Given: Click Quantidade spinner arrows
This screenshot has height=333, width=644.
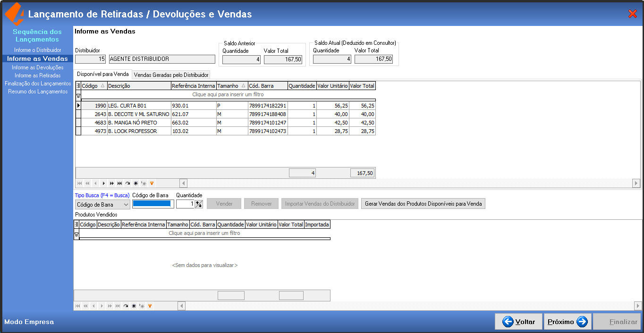Looking at the screenshot, I should coord(199,204).
